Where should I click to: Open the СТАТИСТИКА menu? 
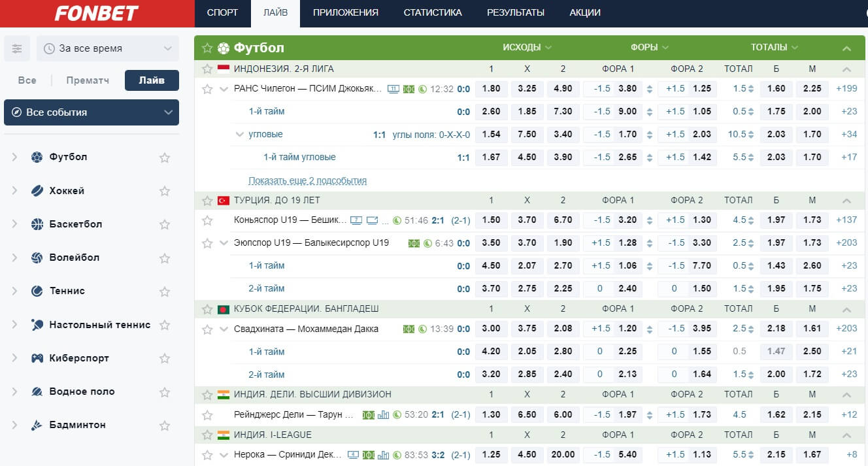(433, 13)
